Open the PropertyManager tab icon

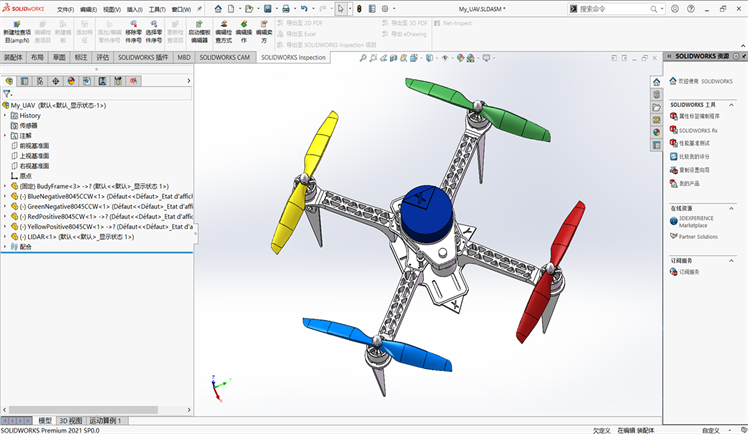coord(24,80)
